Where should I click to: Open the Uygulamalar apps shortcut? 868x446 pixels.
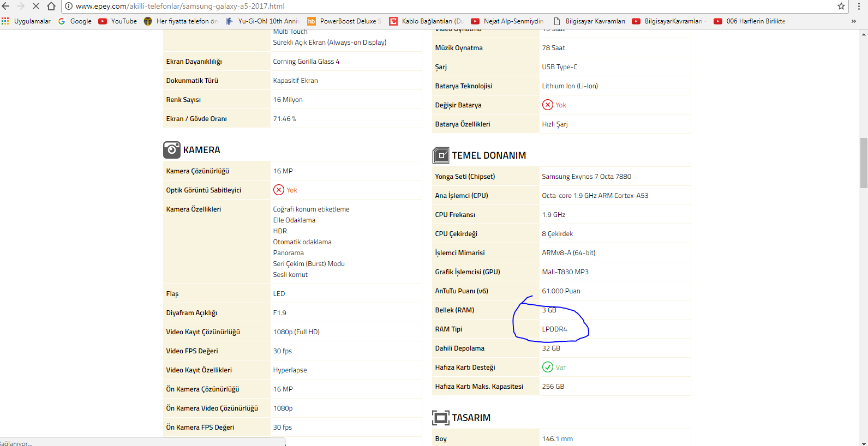click(26, 21)
